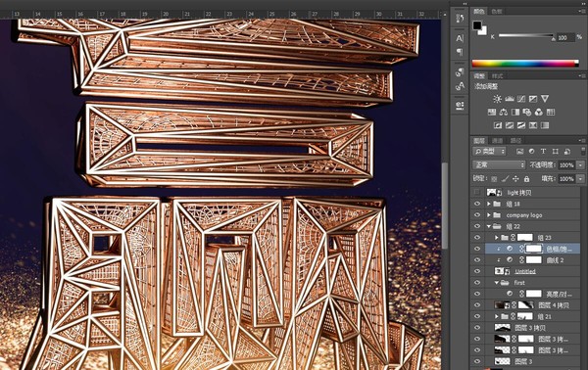
Task: Lock transparent pixels in Layers panel
Action: coord(494,179)
